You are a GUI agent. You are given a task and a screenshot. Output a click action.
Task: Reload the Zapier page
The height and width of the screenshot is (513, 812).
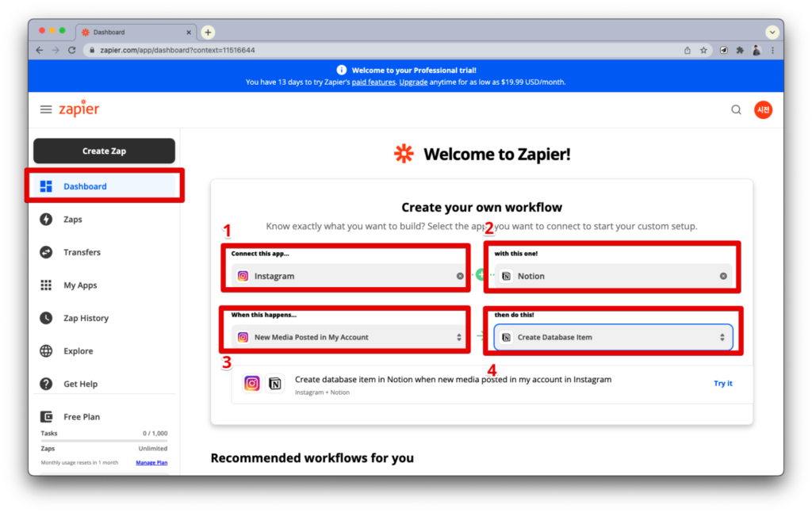(x=72, y=50)
